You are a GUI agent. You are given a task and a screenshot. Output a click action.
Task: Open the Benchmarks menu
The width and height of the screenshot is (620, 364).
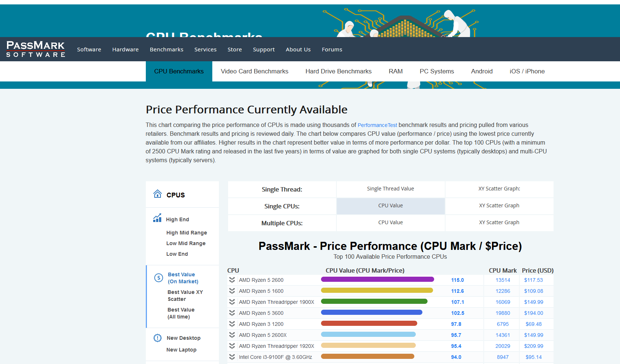[x=166, y=49]
